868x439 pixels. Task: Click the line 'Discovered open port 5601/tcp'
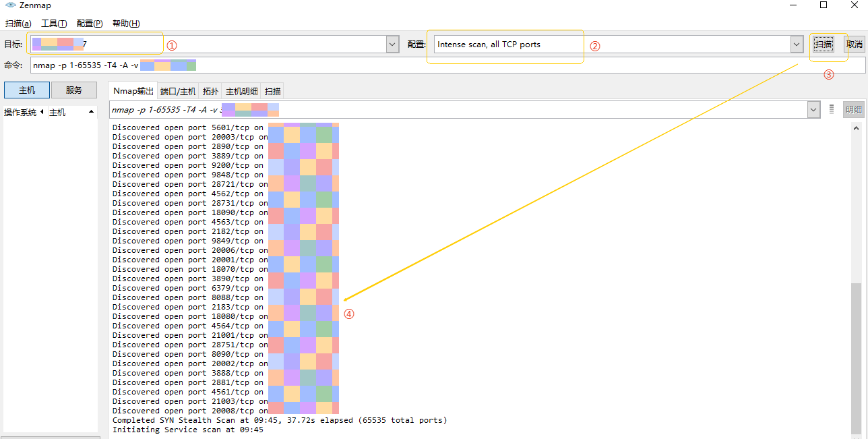[x=188, y=127]
